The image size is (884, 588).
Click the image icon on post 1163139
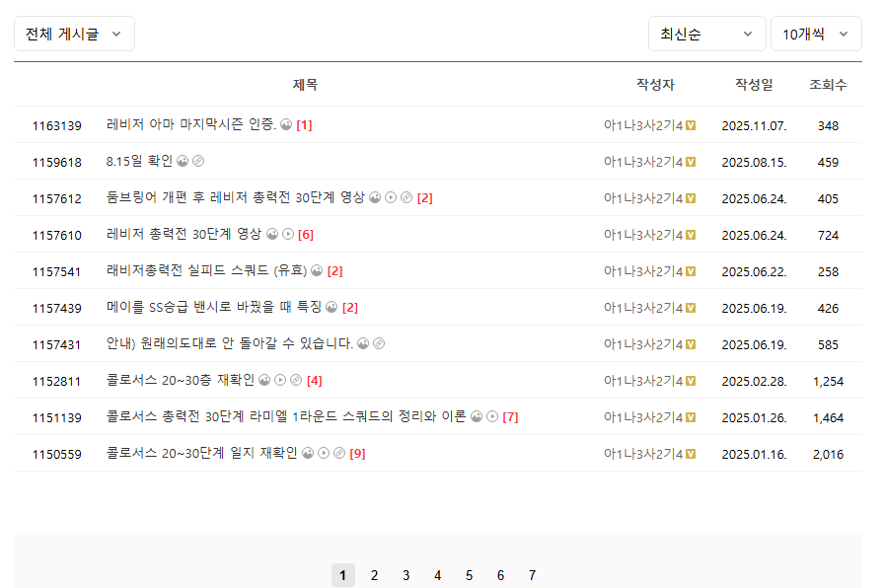(x=286, y=125)
